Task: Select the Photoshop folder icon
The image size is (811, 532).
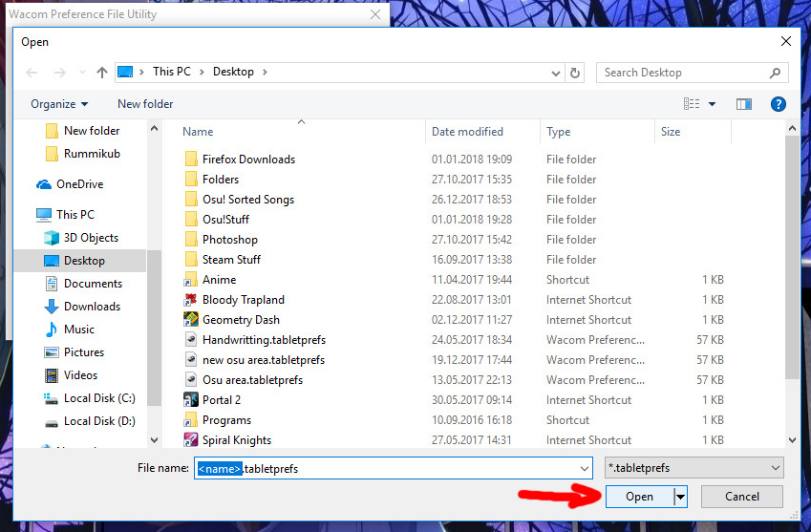Action: [191, 240]
